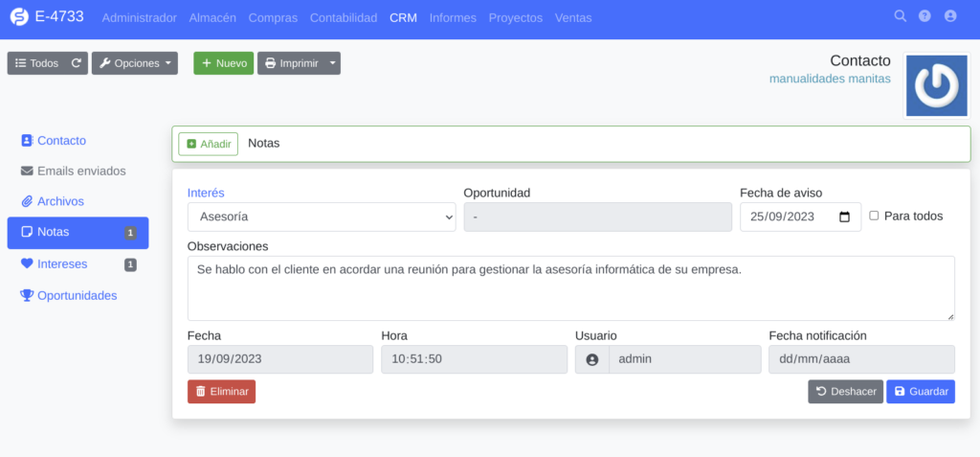The width and height of the screenshot is (980, 457).
Task: Expand the arrow next to Imprimir
Action: pos(332,63)
